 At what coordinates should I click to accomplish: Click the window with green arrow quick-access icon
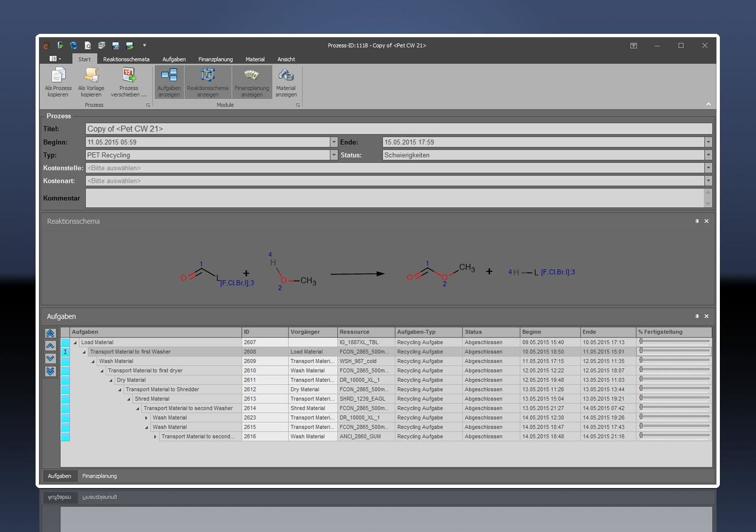click(130, 46)
